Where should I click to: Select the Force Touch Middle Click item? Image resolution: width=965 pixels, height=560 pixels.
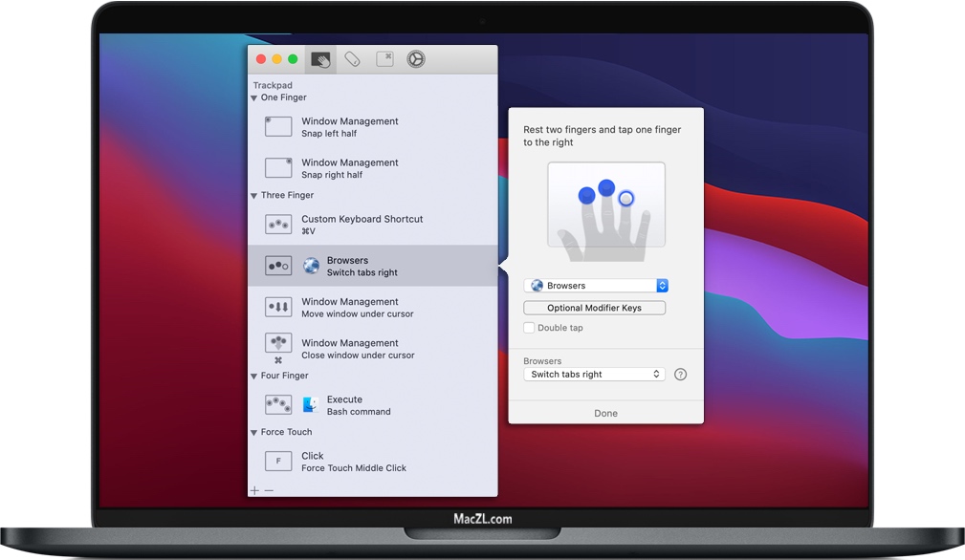click(353, 462)
